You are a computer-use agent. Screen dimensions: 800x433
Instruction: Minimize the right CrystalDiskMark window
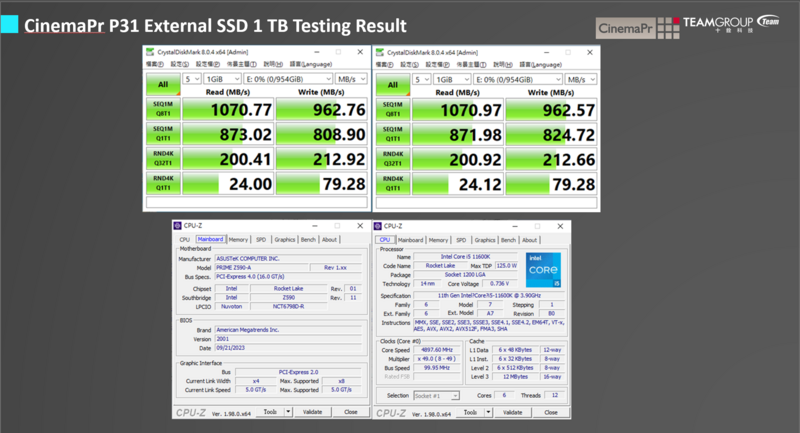(546, 53)
